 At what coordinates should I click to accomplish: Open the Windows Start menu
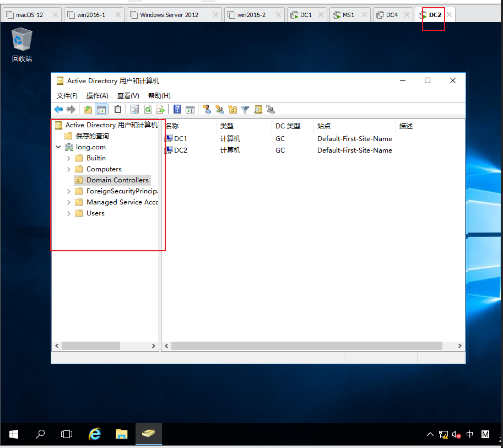(13, 434)
